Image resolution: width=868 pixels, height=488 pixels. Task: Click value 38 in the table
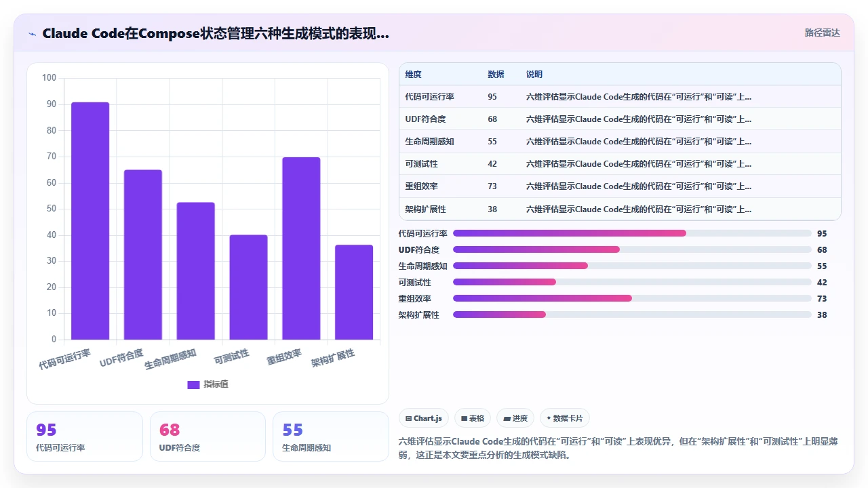[492, 209]
